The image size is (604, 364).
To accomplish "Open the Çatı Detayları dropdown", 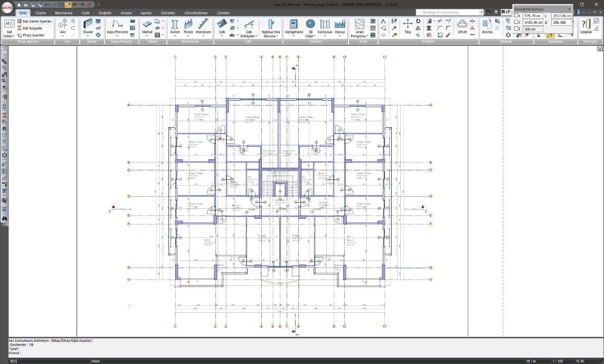I will click(249, 34).
